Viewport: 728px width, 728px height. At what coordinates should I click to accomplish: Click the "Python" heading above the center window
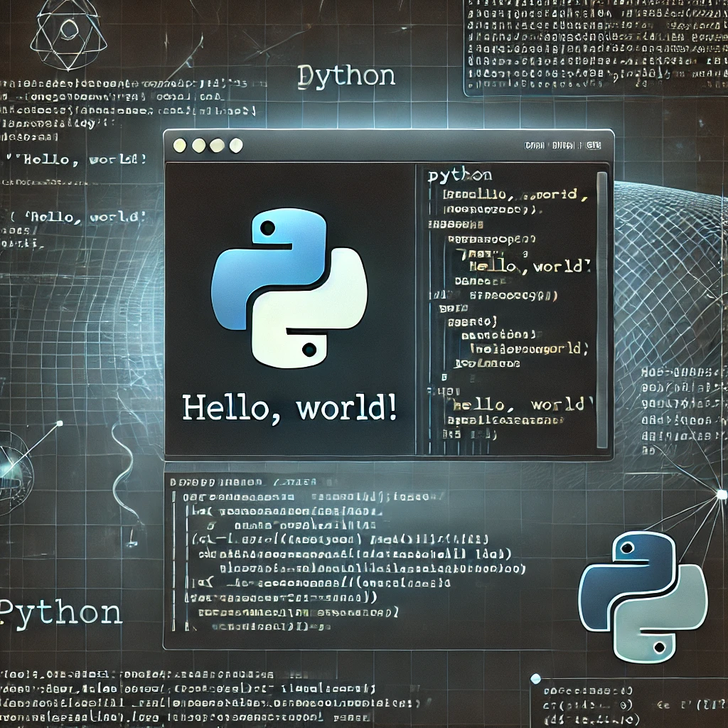(346, 77)
